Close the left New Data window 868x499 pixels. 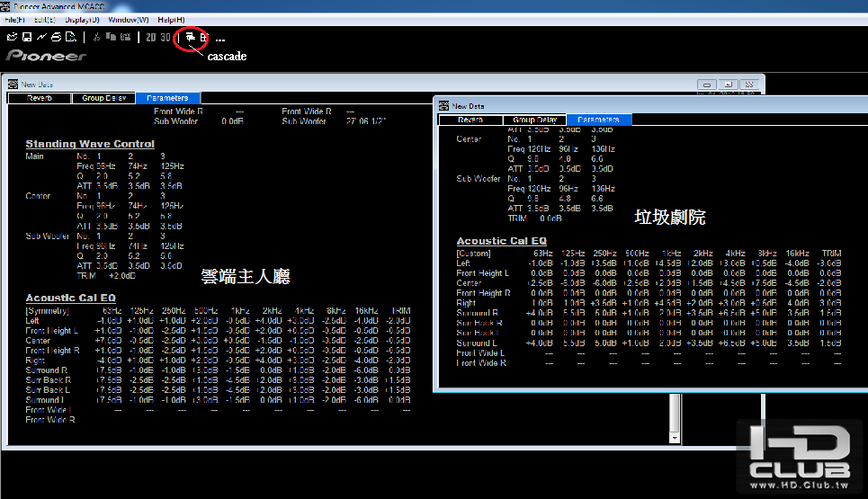(749, 85)
